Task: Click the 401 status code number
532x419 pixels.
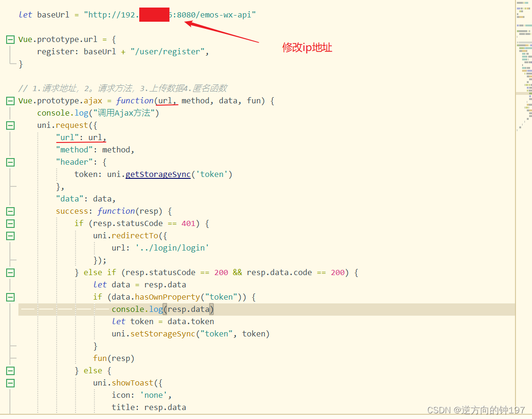Action: point(188,224)
